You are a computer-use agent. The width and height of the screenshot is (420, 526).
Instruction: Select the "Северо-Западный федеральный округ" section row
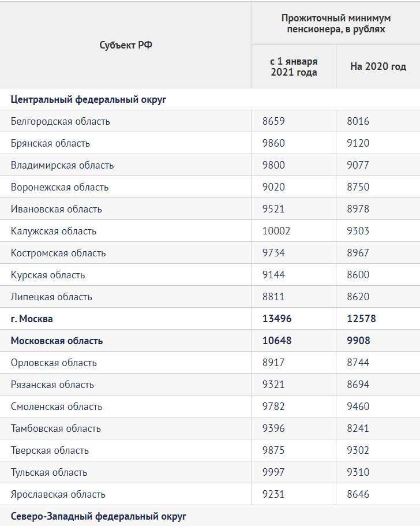pos(98,516)
